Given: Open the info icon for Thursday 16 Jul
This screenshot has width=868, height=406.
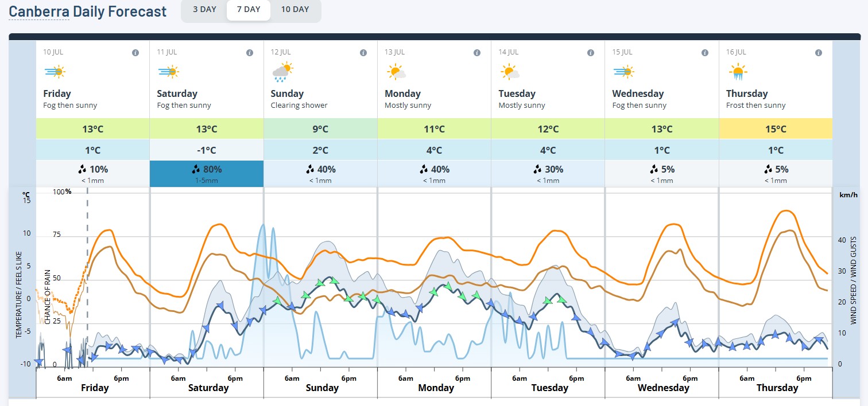Looking at the screenshot, I should 819,53.
